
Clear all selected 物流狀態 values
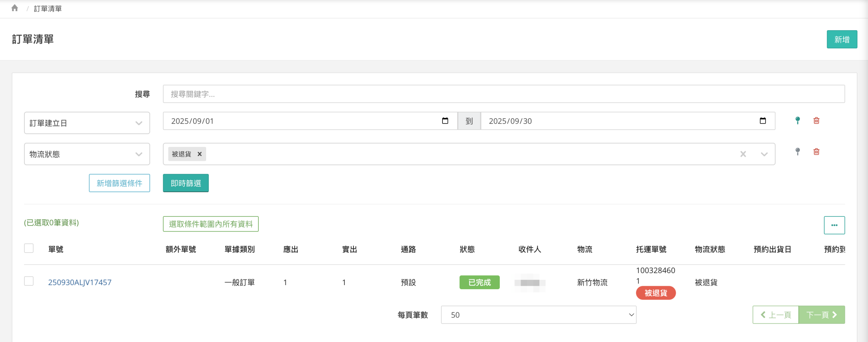click(x=743, y=154)
